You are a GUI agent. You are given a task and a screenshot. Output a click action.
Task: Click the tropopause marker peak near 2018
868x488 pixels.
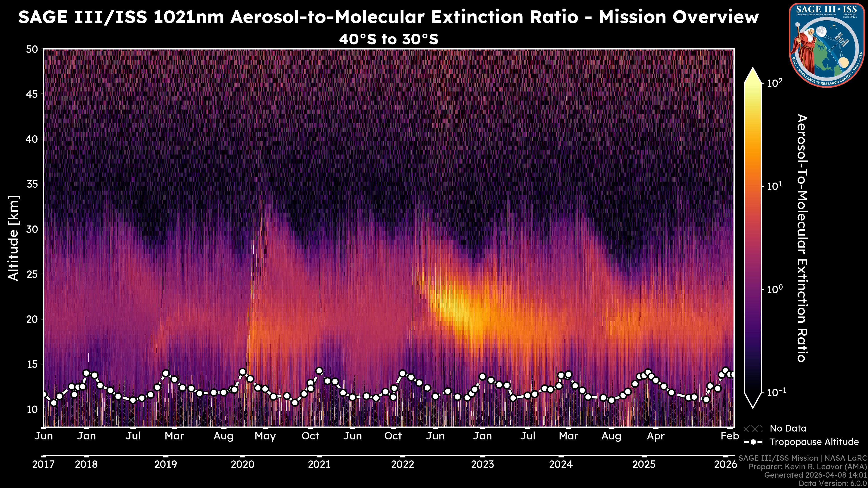pos(86,373)
